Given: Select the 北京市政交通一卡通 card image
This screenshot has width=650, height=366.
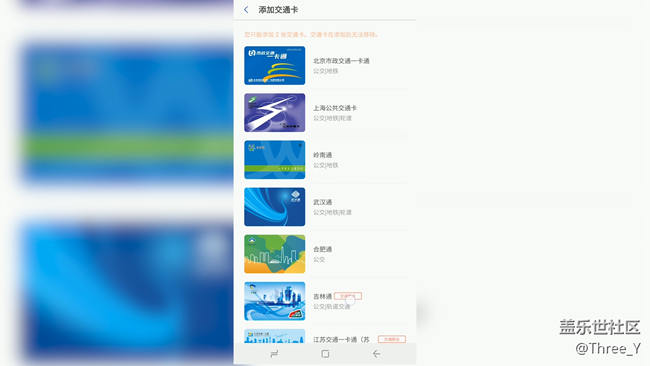Looking at the screenshot, I should coord(274,65).
